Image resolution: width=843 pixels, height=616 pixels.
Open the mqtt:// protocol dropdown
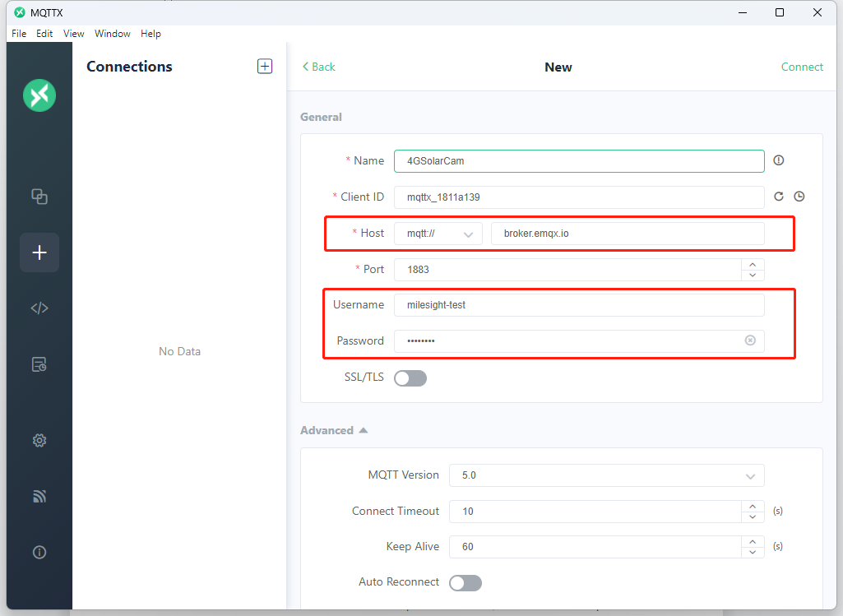tap(438, 234)
